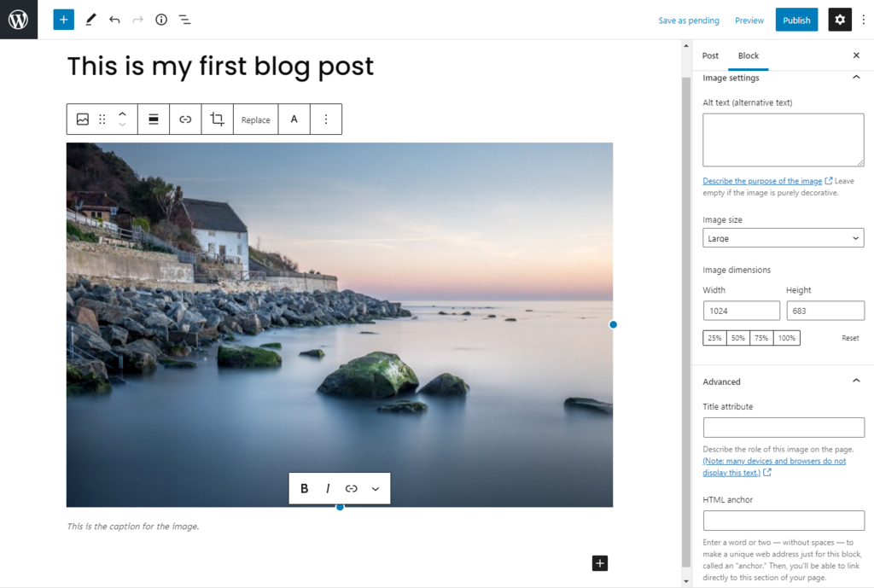Viewport: 874px width, 588px height.
Task: Click the WordPress logo
Action: click(x=18, y=19)
